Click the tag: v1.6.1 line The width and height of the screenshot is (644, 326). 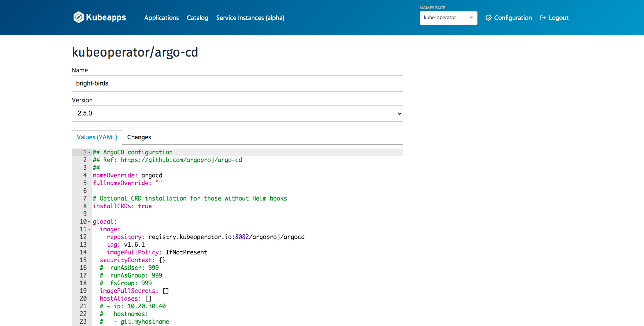point(126,245)
